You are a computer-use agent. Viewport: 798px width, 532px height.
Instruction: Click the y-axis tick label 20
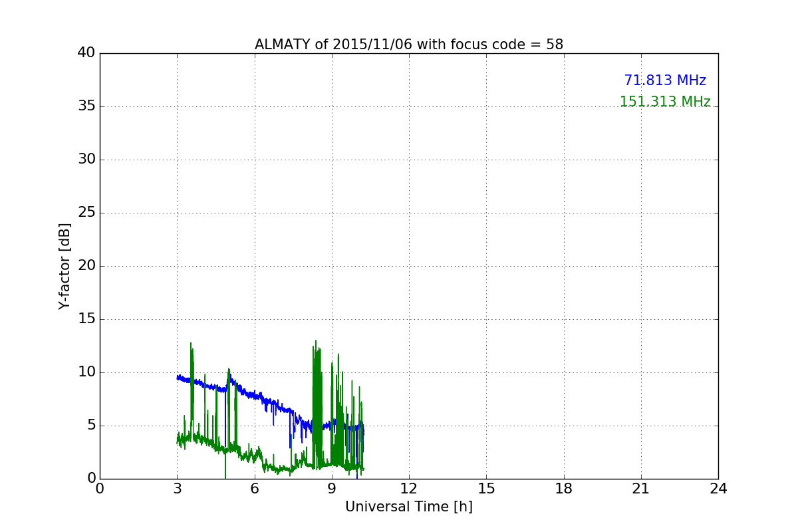click(x=86, y=266)
